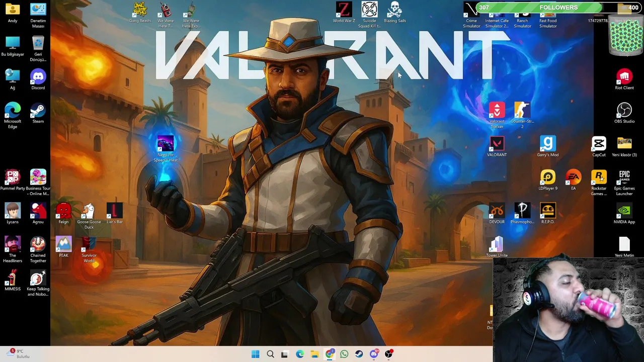
Task: Open Steam from the taskbar
Action: (359, 354)
